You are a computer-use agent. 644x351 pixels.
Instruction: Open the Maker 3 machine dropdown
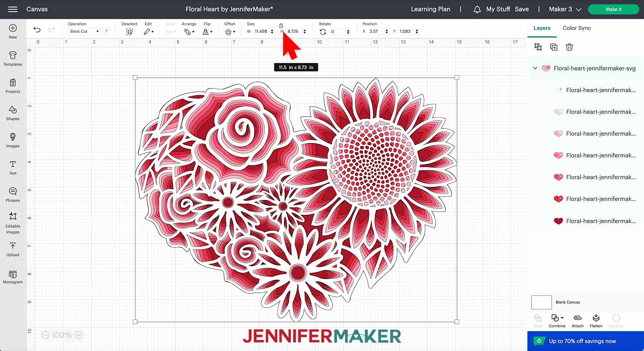point(565,9)
